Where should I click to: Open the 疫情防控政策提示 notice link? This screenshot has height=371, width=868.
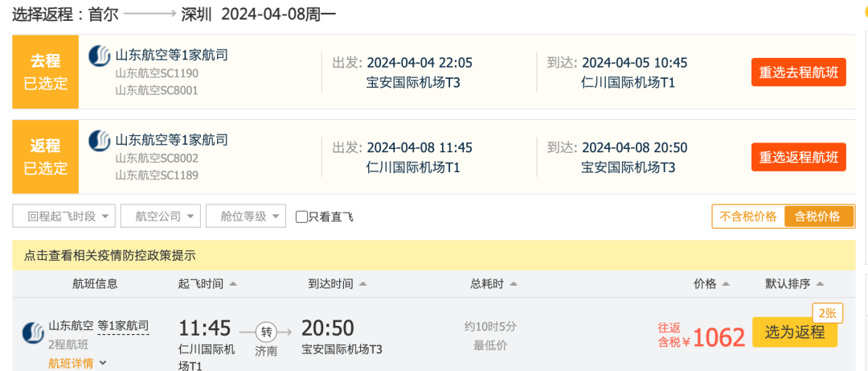pyautogui.click(x=110, y=255)
